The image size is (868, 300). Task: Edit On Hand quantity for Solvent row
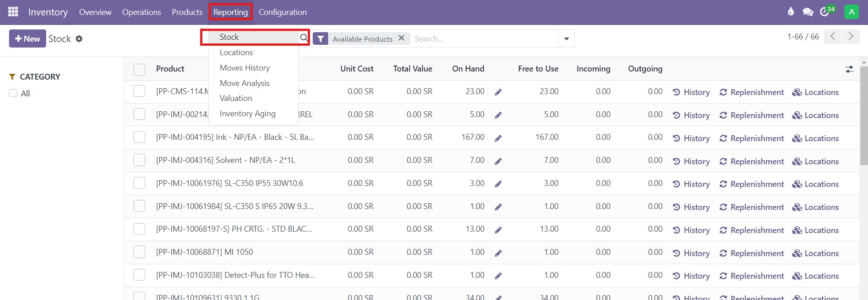pyautogui.click(x=498, y=161)
